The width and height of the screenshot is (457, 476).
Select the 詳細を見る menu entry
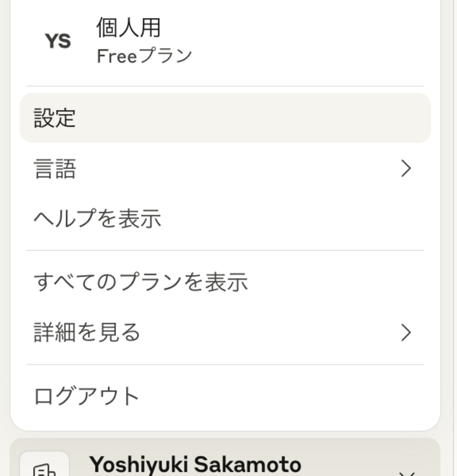point(87,333)
